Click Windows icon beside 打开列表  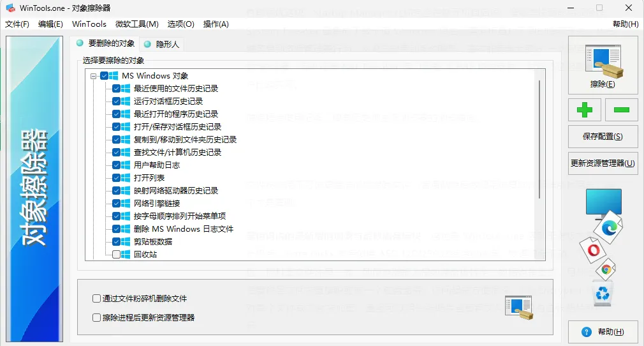(125, 177)
